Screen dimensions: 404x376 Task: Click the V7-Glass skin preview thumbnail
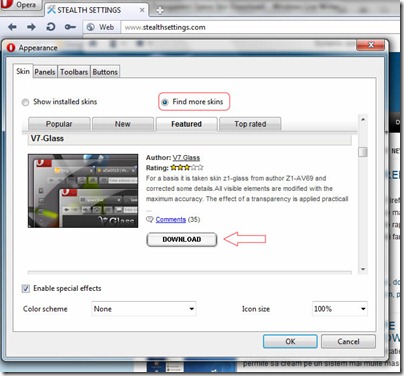coord(83,191)
